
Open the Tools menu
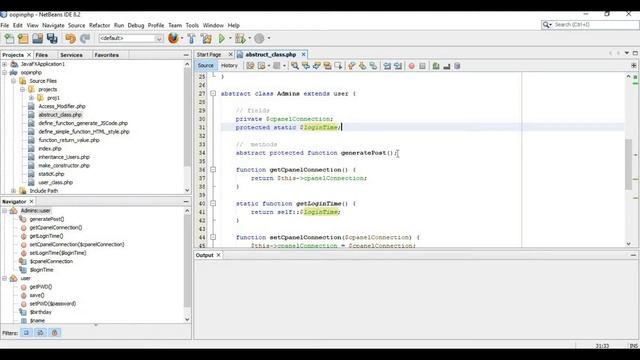[192, 25]
